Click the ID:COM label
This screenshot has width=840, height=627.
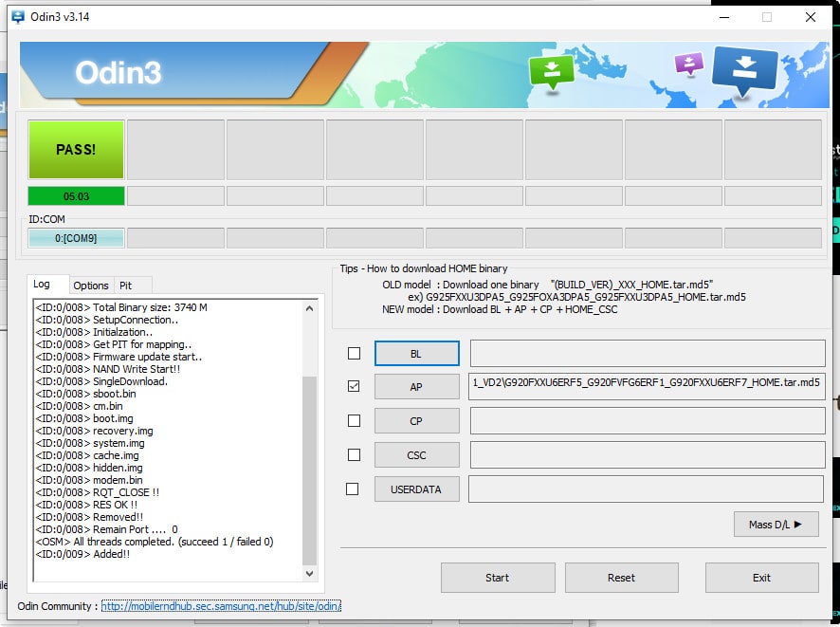coord(46,219)
